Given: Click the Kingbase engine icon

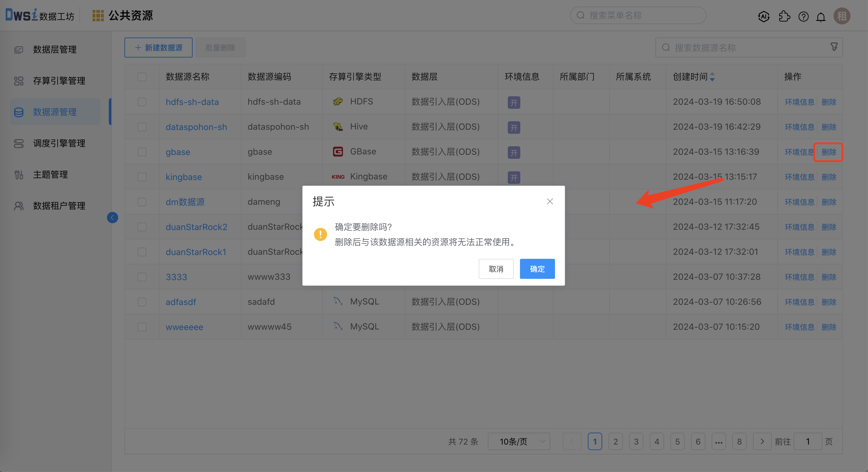Looking at the screenshot, I should coord(338,177).
